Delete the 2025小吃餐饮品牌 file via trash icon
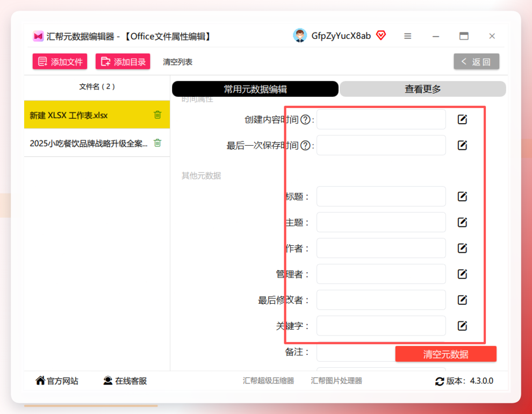 [x=157, y=143]
